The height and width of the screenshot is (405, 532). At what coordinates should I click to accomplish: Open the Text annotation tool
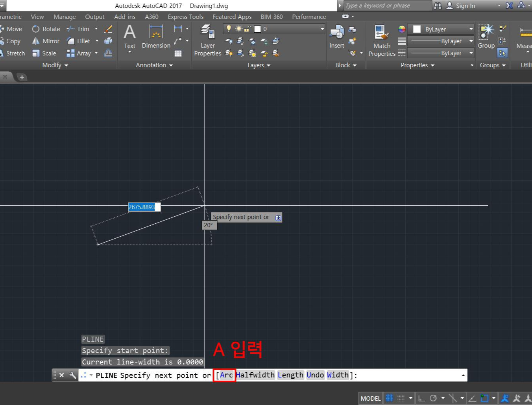(129, 37)
